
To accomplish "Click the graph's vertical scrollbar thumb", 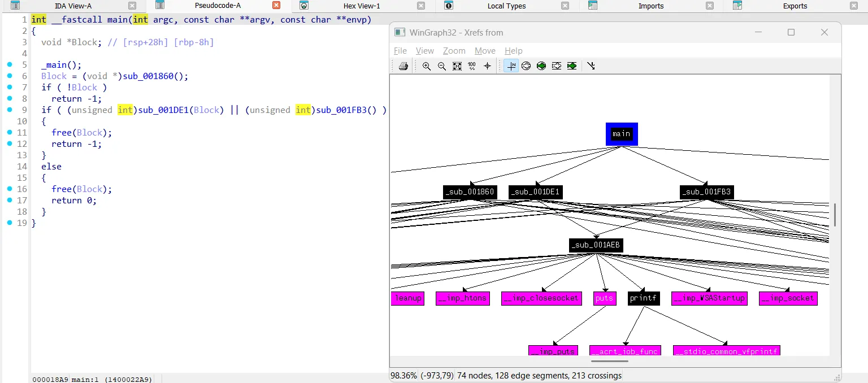I will (x=835, y=215).
